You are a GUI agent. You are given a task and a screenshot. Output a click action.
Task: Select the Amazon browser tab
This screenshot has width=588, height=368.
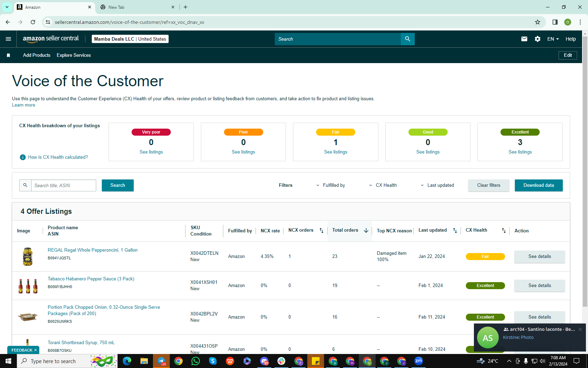tap(54, 7)
